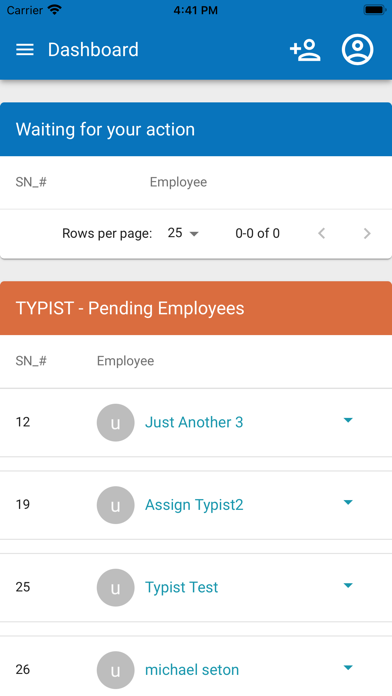Image resolution: width=392 pixels, height=696 pixels.
Task: Open employee link Just Another 3
Action: tap(194, 422)
